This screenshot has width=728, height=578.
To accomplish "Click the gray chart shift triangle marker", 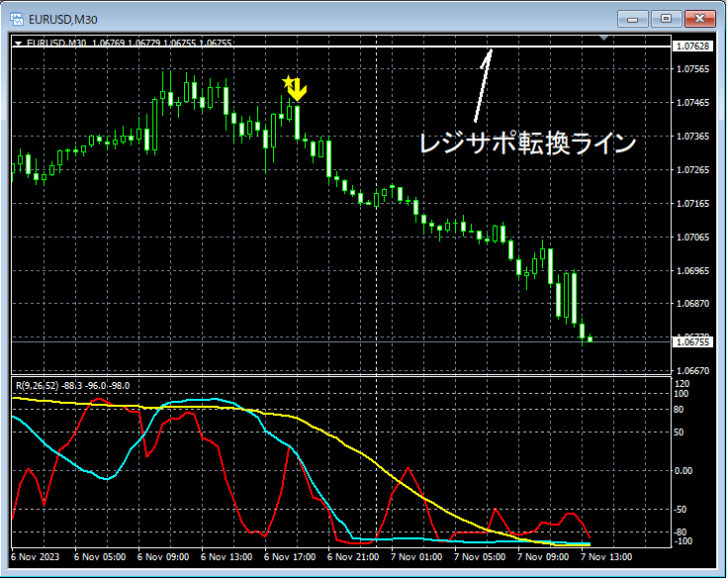I will pos(603,38).
